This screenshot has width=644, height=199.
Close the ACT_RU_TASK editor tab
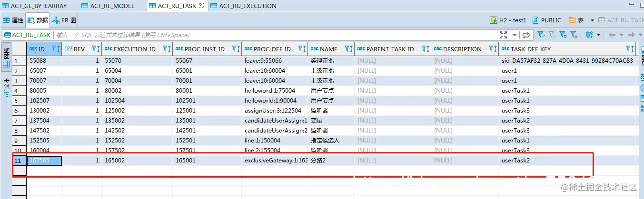[x=201, y=6]
